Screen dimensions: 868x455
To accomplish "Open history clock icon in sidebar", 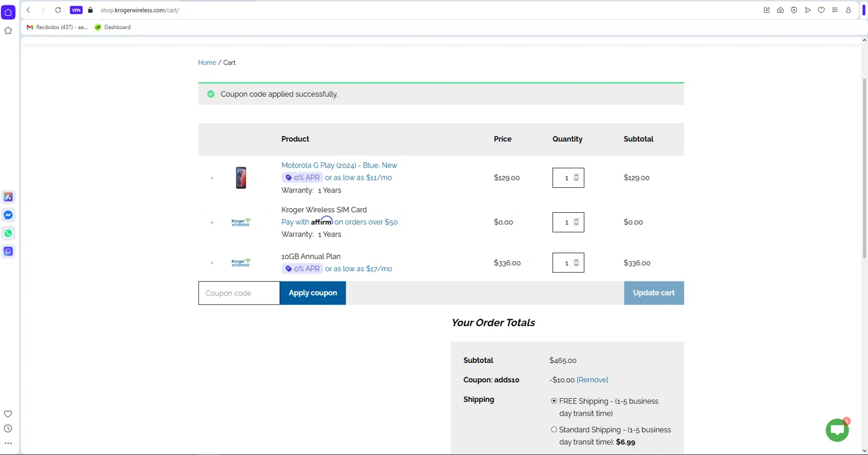I will pos(8,428).
